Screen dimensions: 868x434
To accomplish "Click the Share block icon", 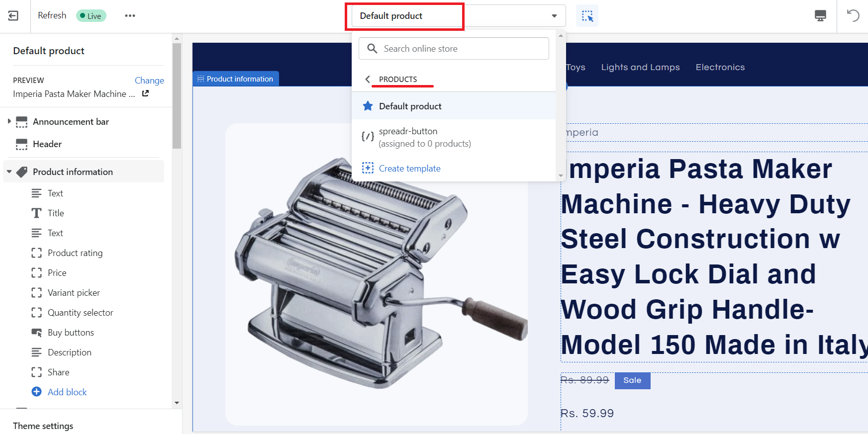I will (x=36, y=372).
